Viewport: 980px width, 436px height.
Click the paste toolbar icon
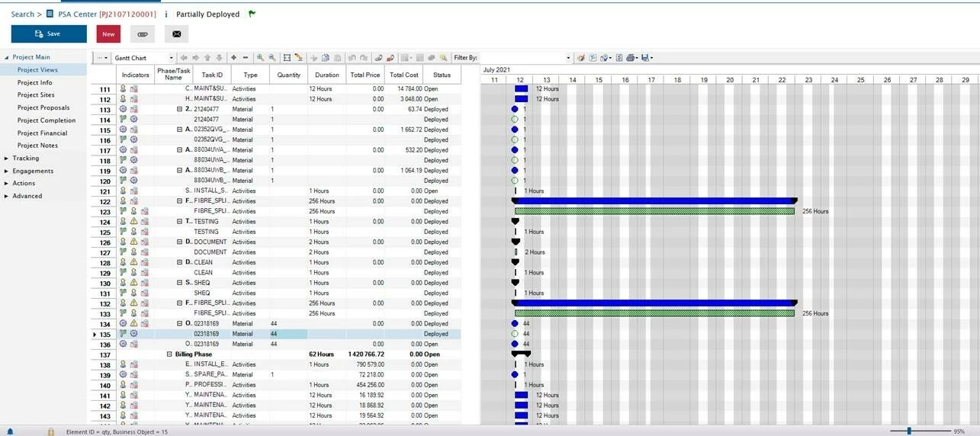click(338, 58)
